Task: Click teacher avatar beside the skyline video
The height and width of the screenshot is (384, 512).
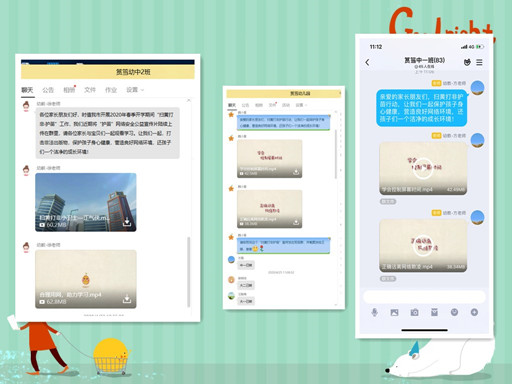Action: 26,170
